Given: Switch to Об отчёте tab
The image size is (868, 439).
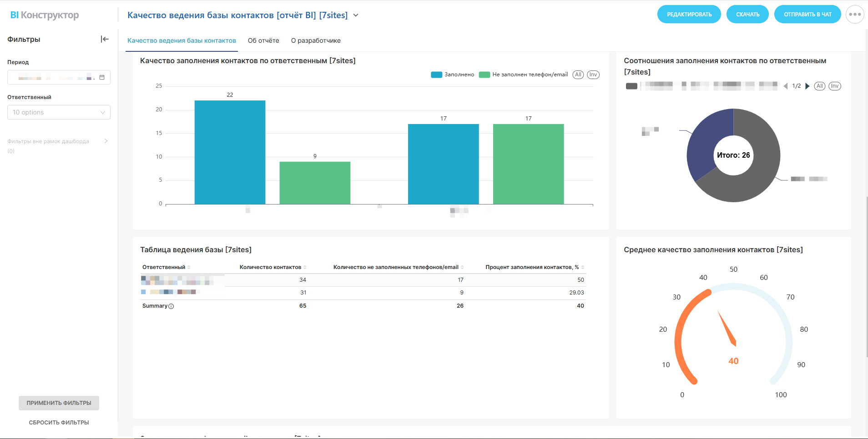Looking at the screenshot, I should pos(263,40).
